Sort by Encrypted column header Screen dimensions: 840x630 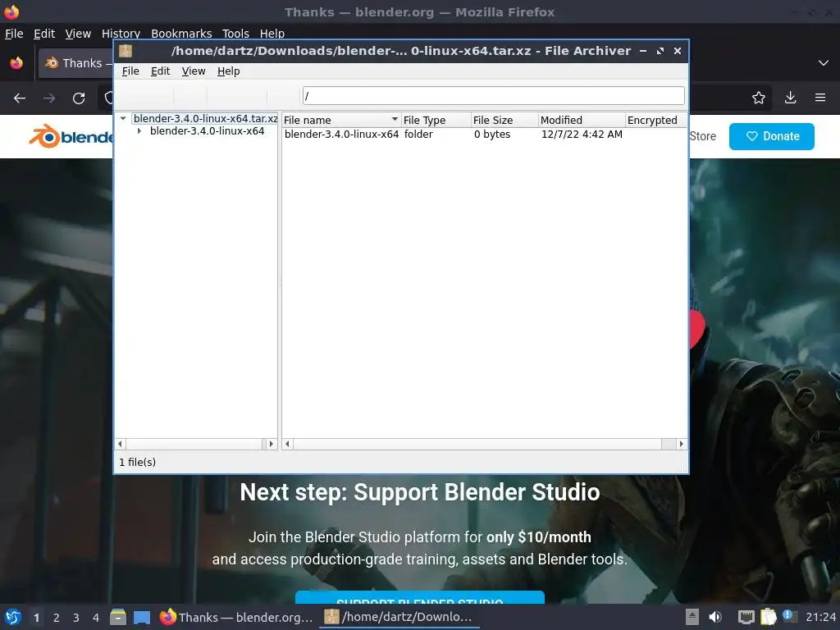click(655, 120)
